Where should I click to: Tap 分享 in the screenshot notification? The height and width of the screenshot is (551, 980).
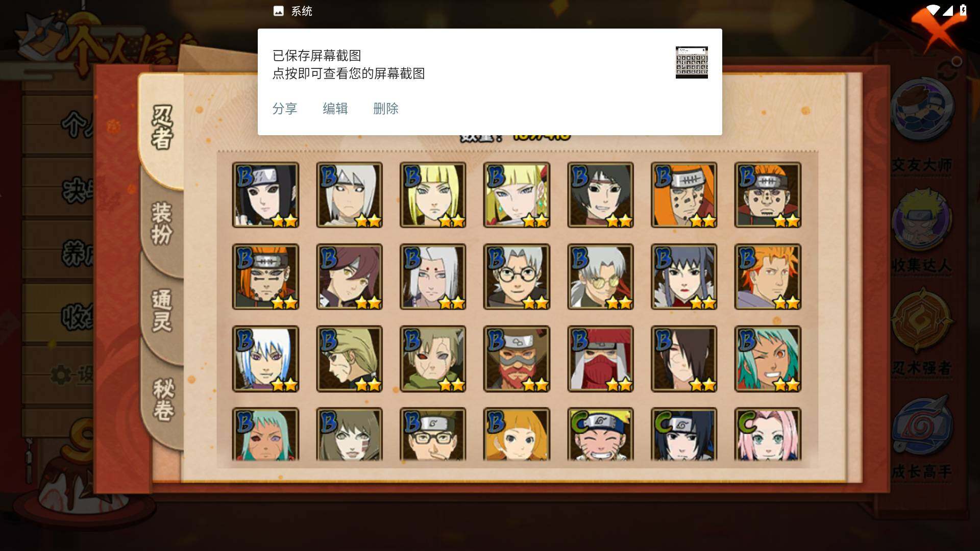pyautogui.click(x=284, y=109)
